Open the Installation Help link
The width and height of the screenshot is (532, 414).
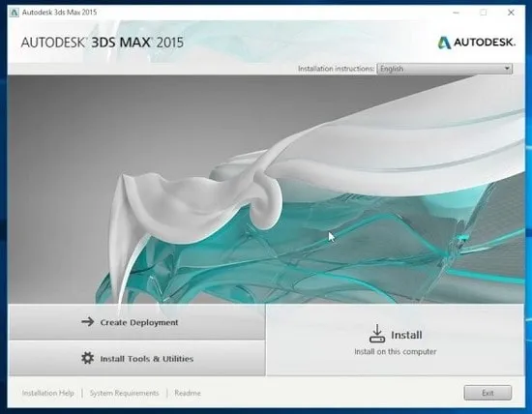[x=47, y=393]
